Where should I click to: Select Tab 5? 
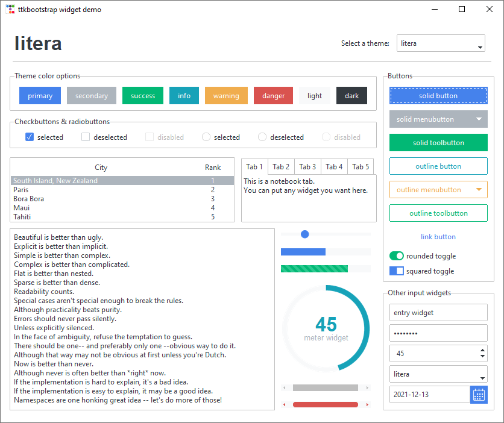(x=360, y=166)
